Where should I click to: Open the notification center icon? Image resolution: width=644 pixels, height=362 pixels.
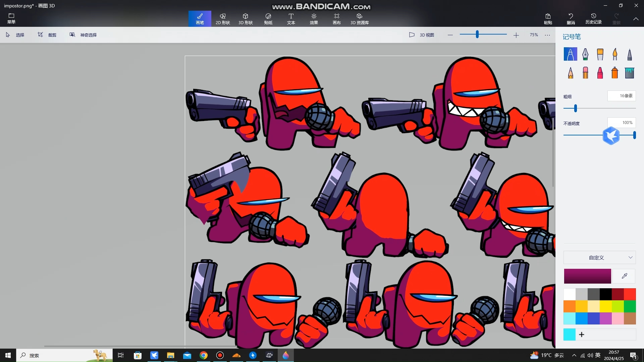[x=634, y=355]
